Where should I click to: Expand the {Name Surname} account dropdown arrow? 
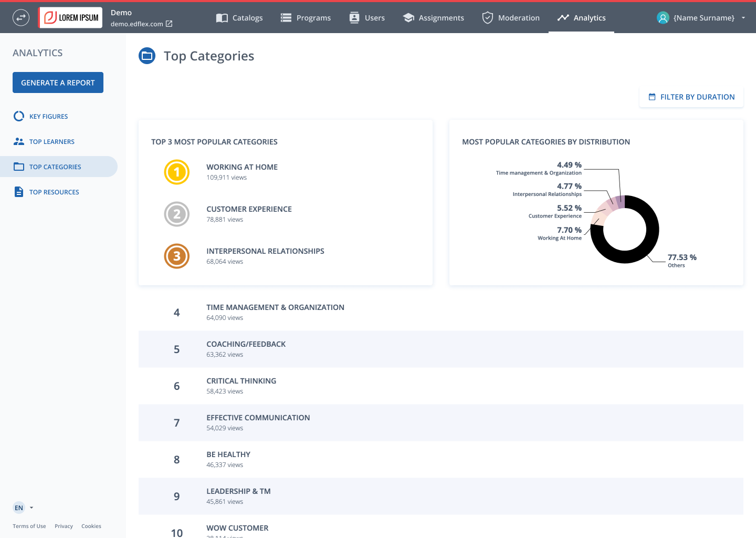[743, 18]
